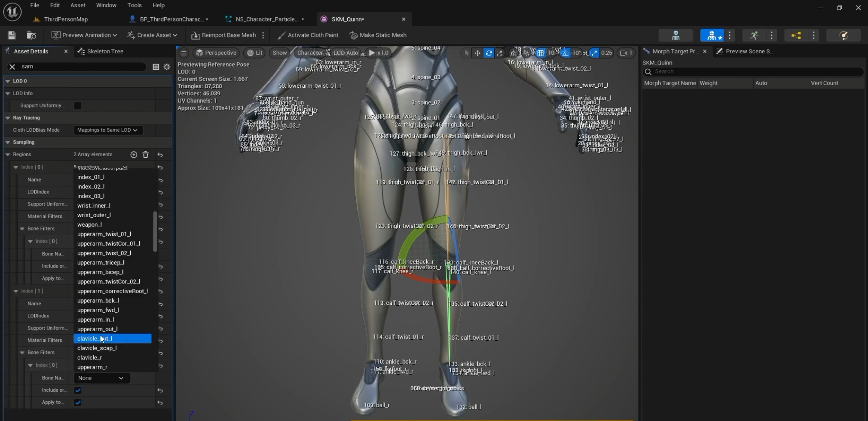The width and height of the screenshot is (868, 421).
Task: Choose the viewport Rotate gizmo icon
Action: coord(489,53)
